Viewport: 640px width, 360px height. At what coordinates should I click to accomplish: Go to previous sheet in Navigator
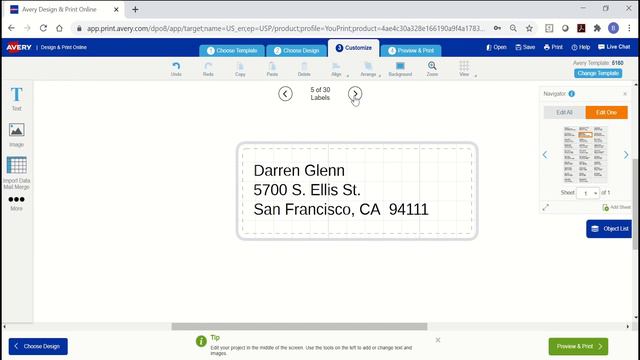click(545, 155)
